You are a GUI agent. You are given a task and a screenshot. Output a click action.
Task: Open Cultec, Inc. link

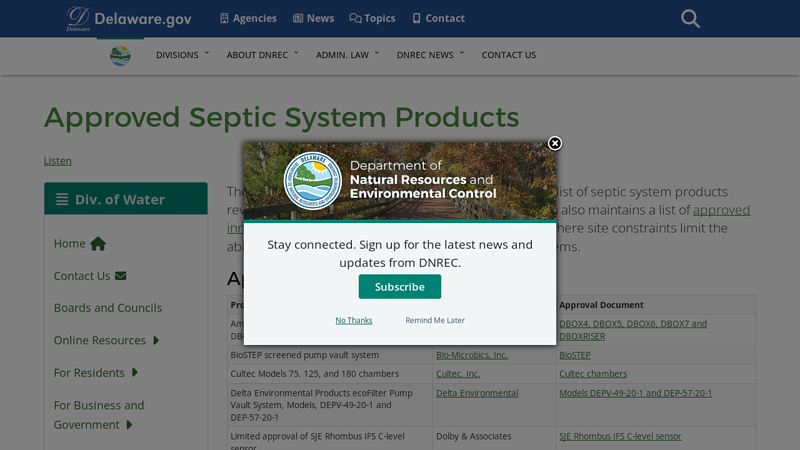pos(458,374)
